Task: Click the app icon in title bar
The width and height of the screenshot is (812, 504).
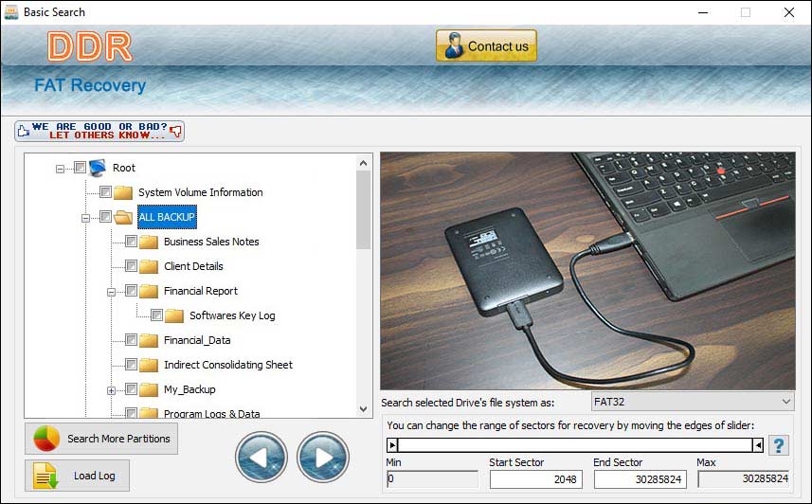Action: (x=10, y=12)
